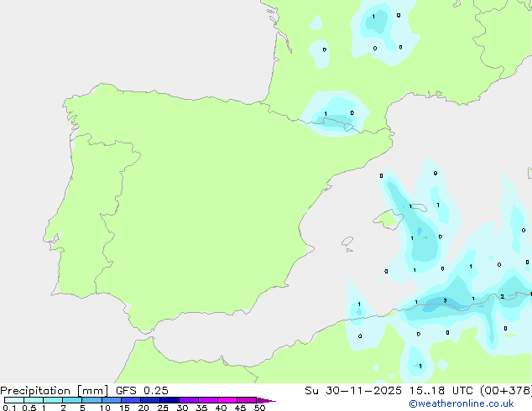Click the legend scale label "25"

tap(163, 408)
